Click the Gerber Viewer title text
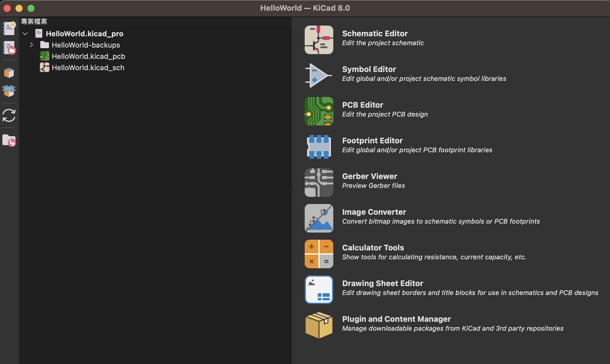 [370, 176]
